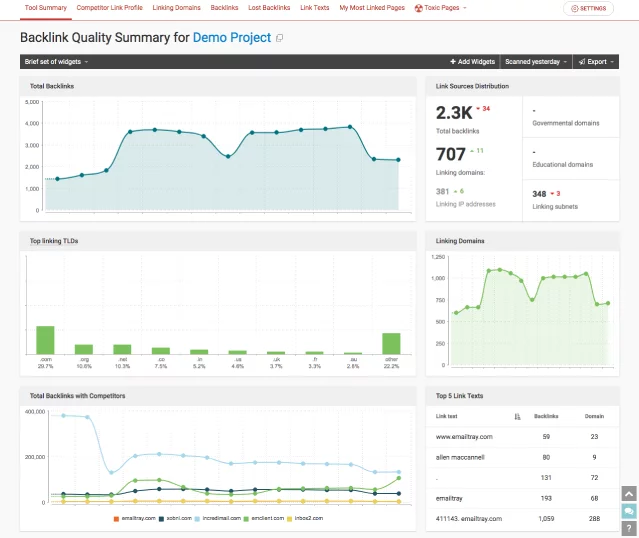The width and height of the screenshot is (639, 538).
Task: Open the Tool Summary tab
Action: tap(46, 8)
